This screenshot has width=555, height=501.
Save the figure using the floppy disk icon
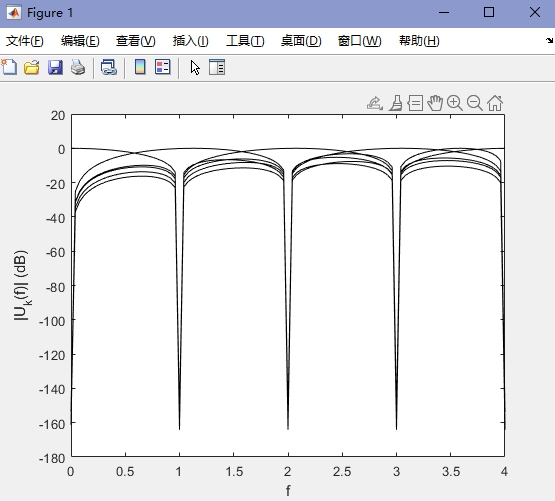(55, 67)
